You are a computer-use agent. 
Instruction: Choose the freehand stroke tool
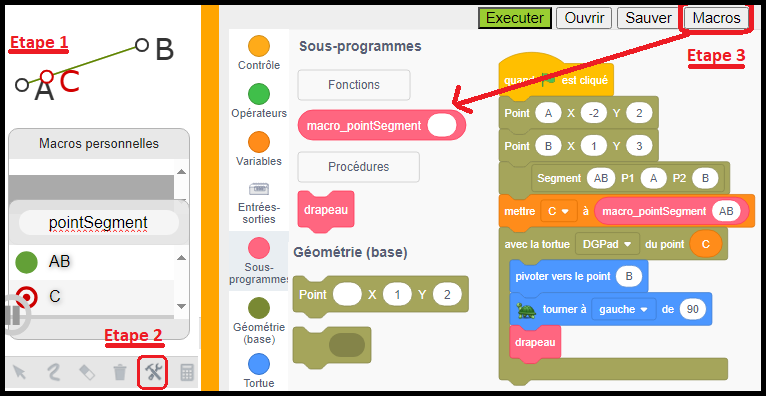[53, 374]
